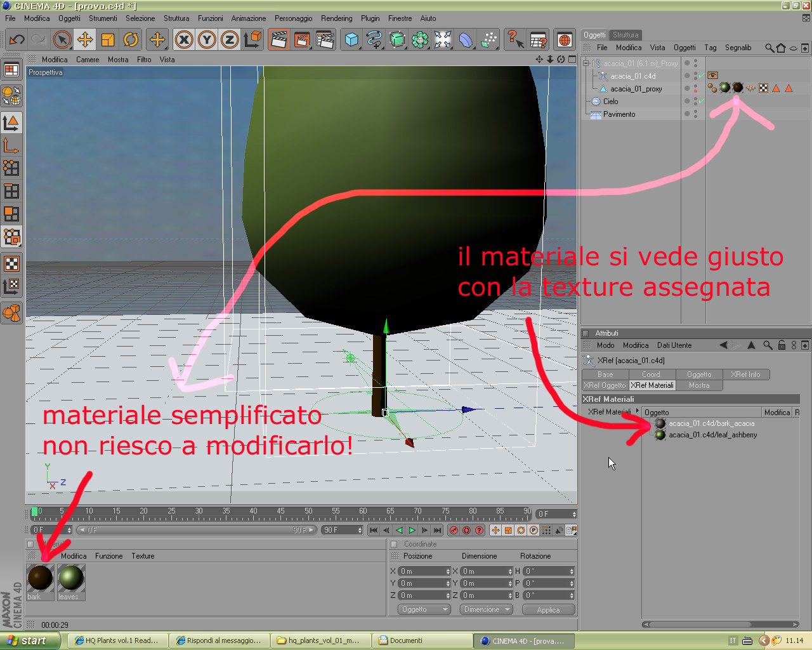The width and height of the screenshot is (812, 650).
Task: Toggle the X axis lock
Action: (x=184, y=40)
